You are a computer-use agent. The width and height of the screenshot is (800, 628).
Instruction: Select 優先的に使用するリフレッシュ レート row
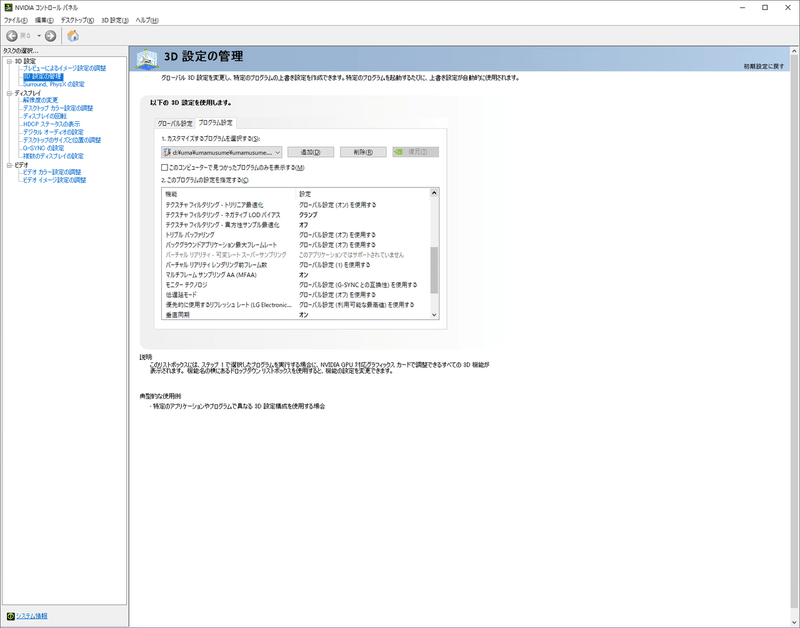point(296,305)
